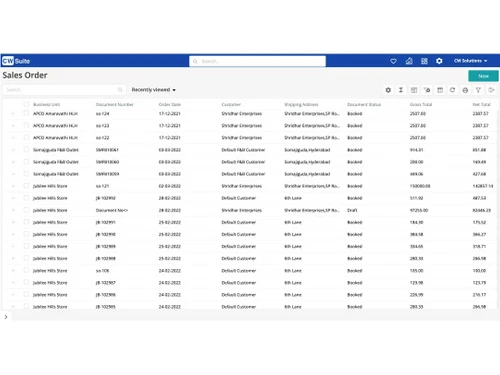Click the column chooser toolbar icon

point(440,90)
